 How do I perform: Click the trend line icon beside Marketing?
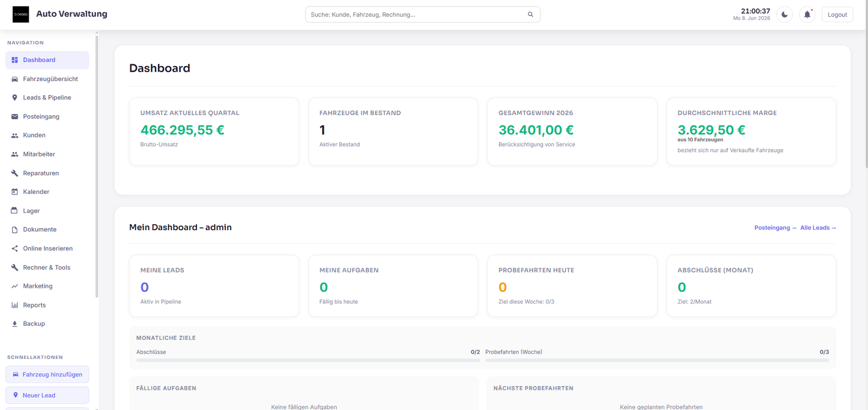[15, 286]
